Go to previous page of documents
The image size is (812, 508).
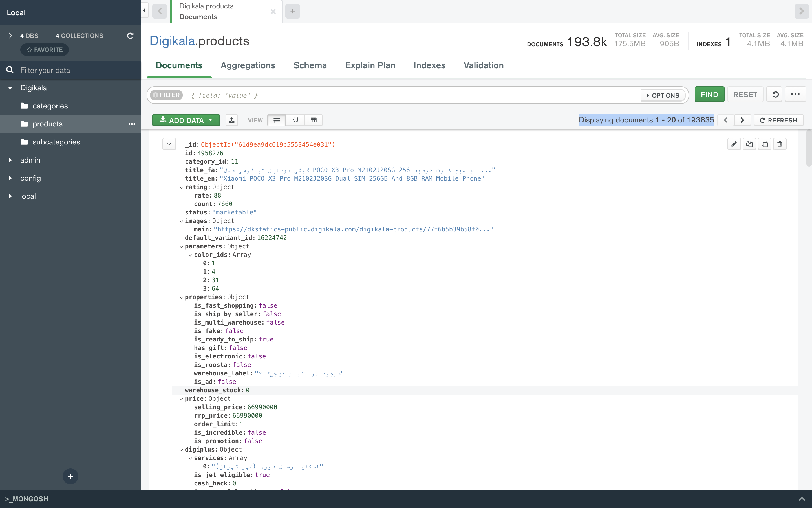coord(726,120)
